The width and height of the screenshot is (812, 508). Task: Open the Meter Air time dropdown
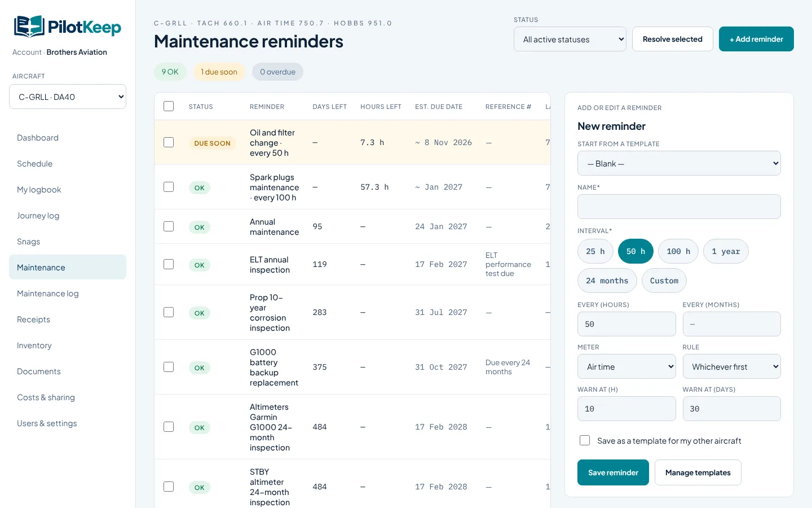(x=626, y=366)
